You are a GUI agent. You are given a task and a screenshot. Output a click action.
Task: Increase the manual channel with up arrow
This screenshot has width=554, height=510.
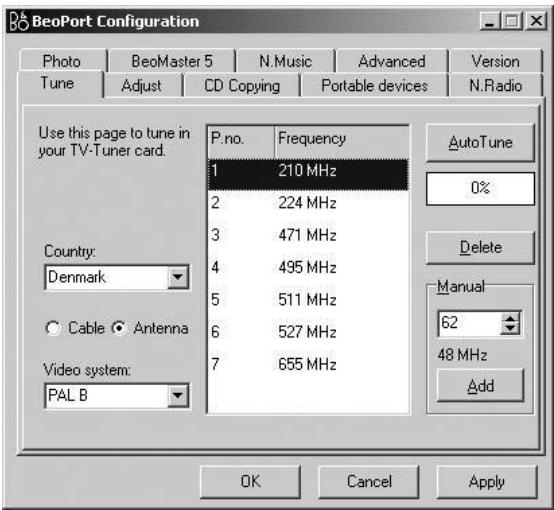pos(510,318)
